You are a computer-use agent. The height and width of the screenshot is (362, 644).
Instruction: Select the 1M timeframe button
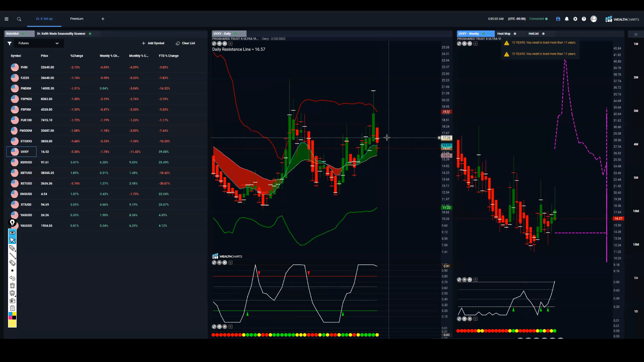coord(636,44)
